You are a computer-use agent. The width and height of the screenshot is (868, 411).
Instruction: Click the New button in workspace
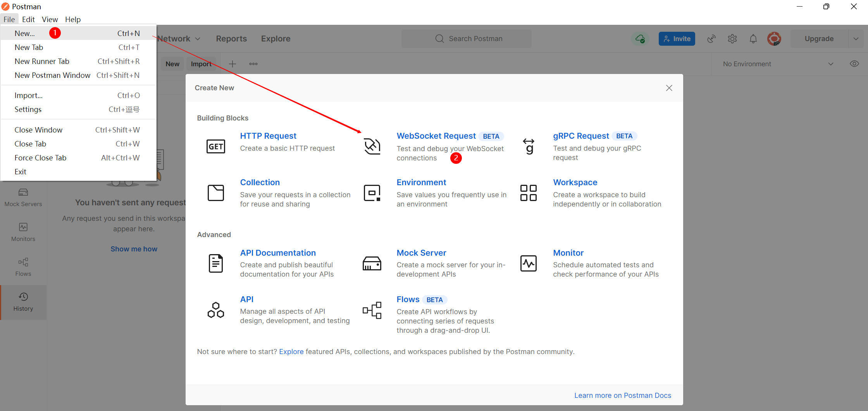click(172, 64)
